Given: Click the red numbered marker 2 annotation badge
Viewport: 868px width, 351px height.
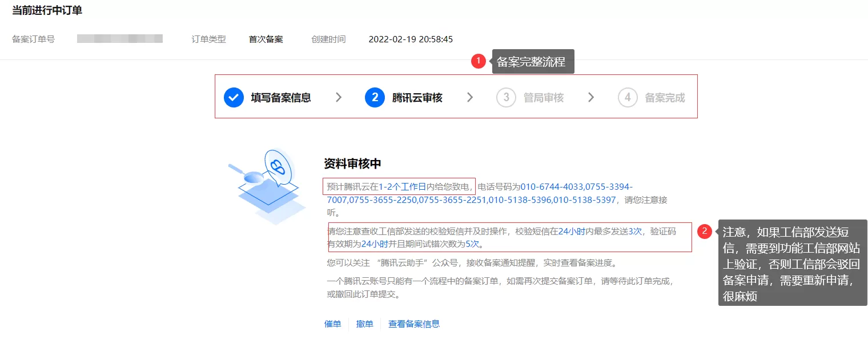Looking at the screenshot, I should point(705,231).
